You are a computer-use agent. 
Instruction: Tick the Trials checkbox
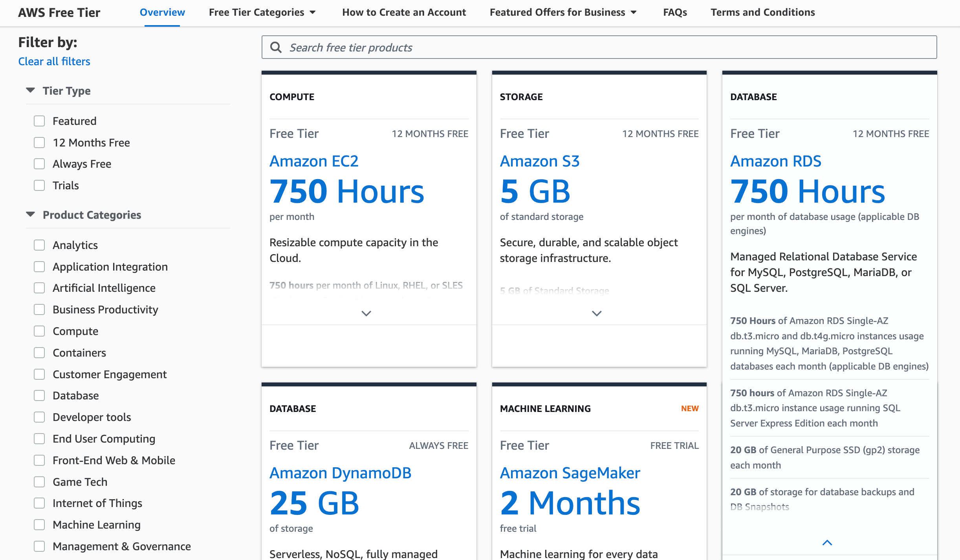coord(39,185)
